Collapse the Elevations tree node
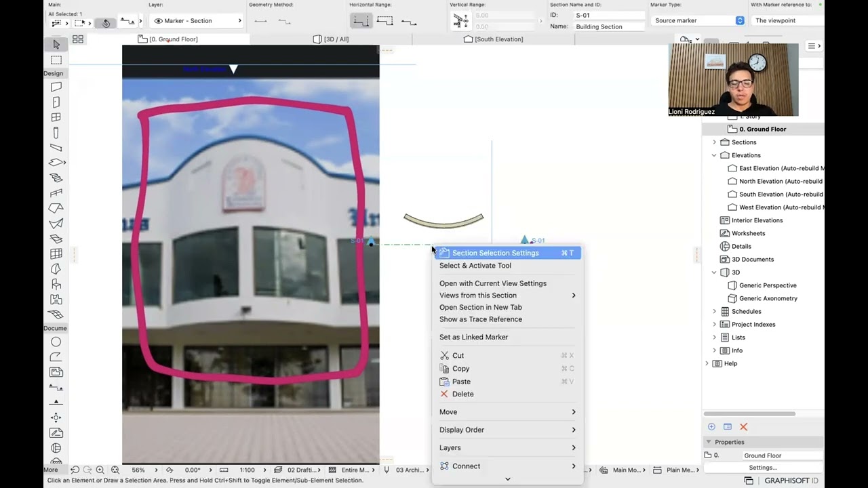 coord(714,155)
